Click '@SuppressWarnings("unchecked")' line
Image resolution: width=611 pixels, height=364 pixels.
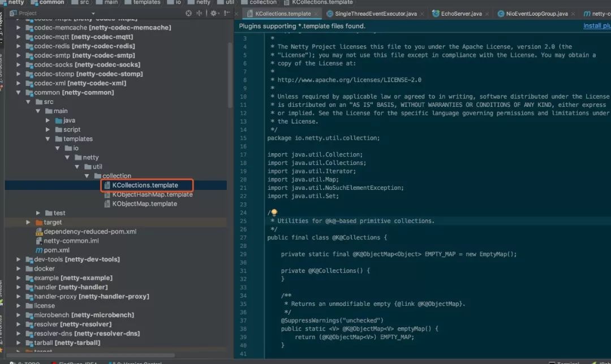tap(332, 320)
